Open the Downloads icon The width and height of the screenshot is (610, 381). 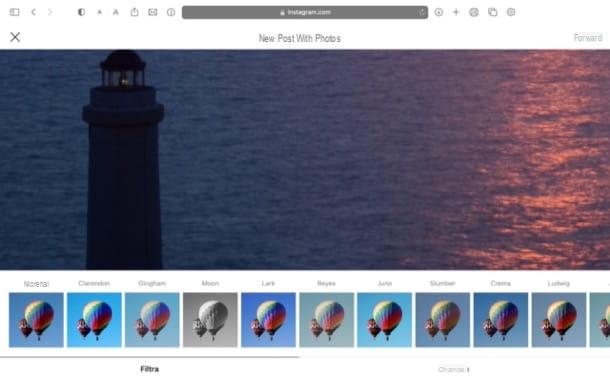[x=438, y=12]
